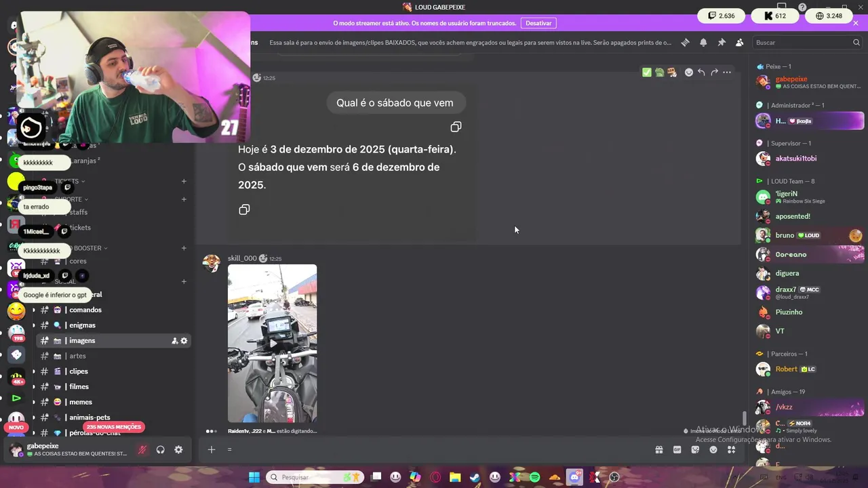Image resolution: width=868 pixels, height=488 pixels.
Task: Click the NOVO server badge
Action: pyautogui.click(x=16, y=427)
